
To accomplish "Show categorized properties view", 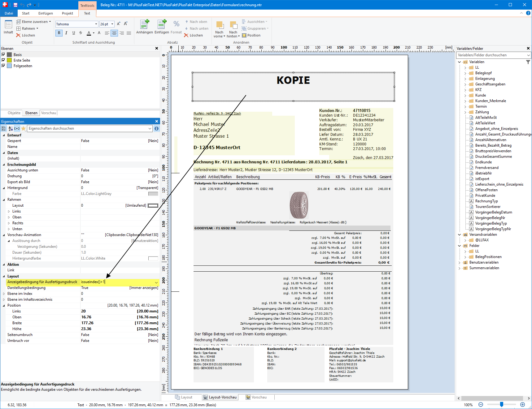I will [4, 128].
